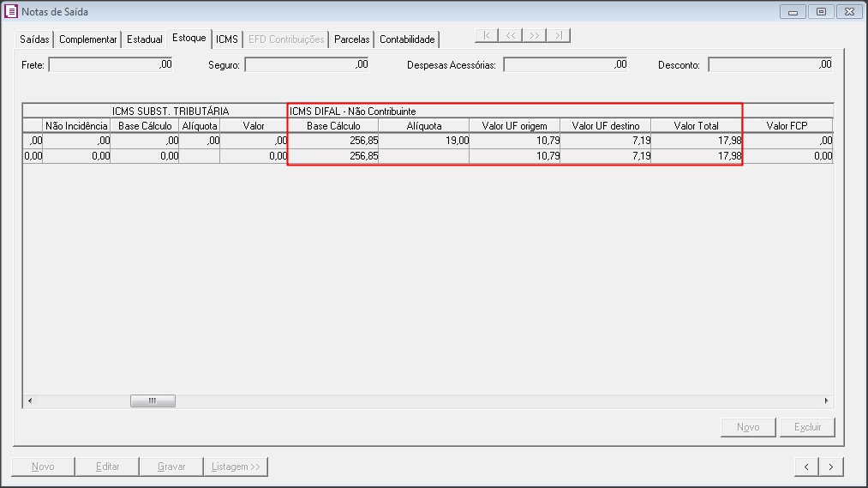868x488 pixels.
Task: Click the previous arrow button at bottom right
Action: (x=806, y=467)
